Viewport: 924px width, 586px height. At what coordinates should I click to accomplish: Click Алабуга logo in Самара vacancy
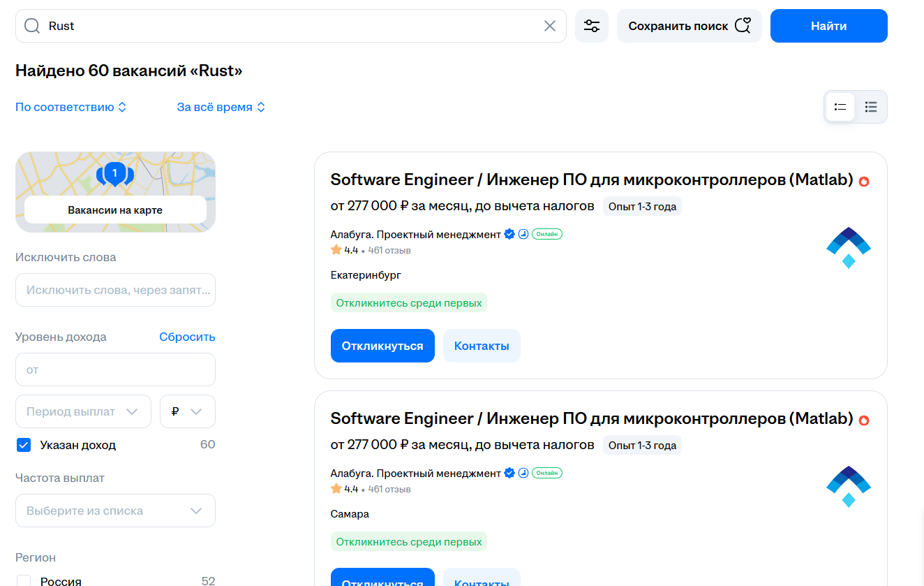pos(848,486)
